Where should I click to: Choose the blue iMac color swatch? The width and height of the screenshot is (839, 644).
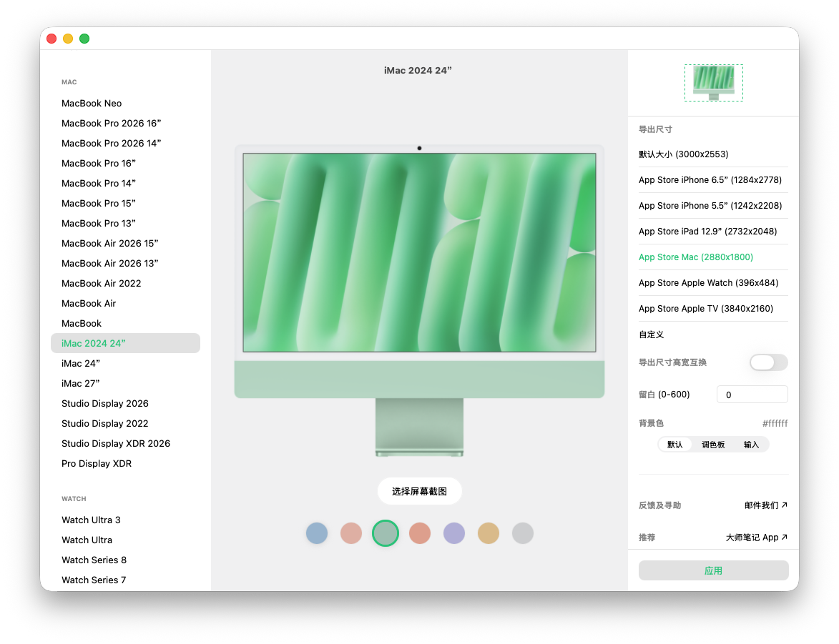[x=317, y=533]
